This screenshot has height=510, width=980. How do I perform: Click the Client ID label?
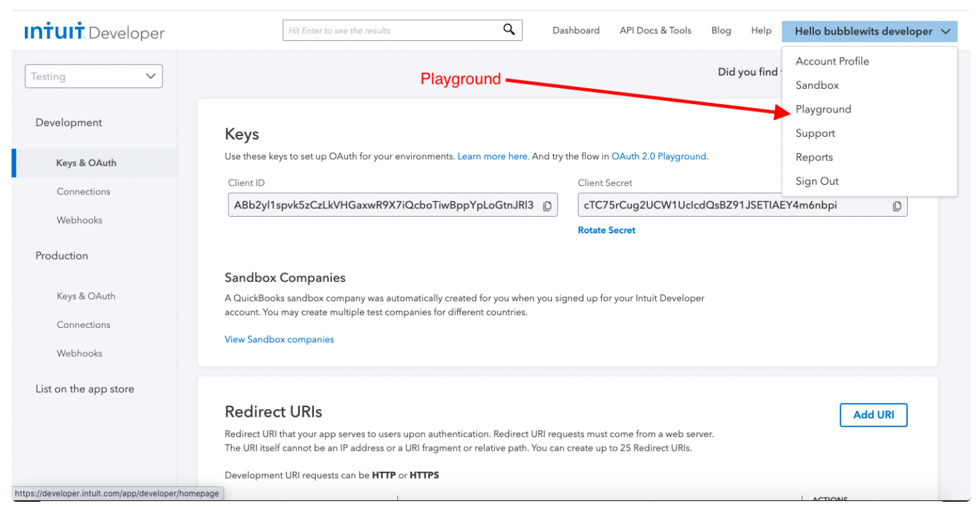[246, 183]
